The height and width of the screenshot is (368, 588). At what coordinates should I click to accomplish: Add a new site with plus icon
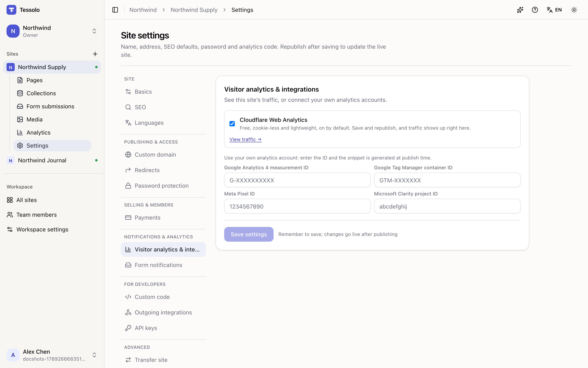[x=95, y=54]
